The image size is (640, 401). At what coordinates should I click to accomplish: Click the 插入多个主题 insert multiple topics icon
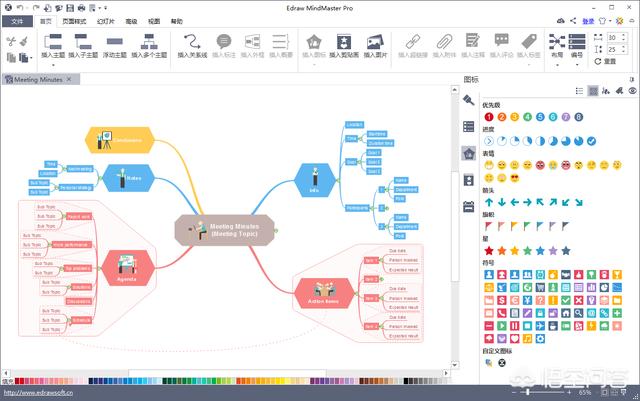149,41
